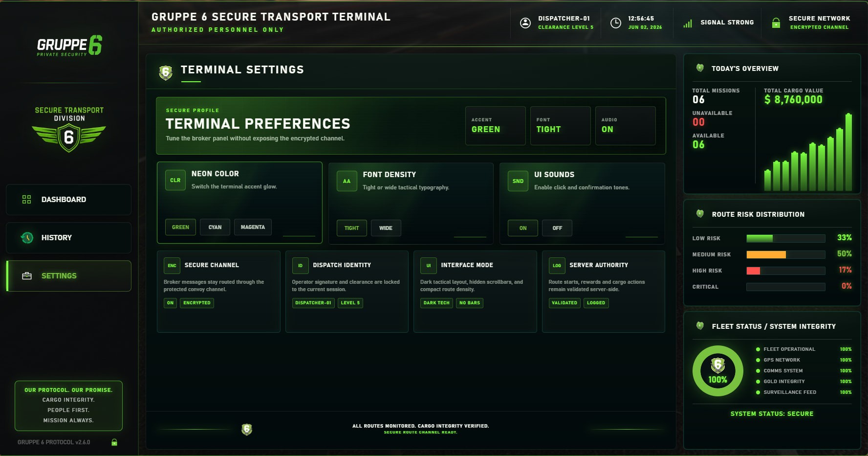The height and width of the screenshot is (456, 868).
Task: Click the Fleet Status shield icon
Action: (x=700, y=326)
